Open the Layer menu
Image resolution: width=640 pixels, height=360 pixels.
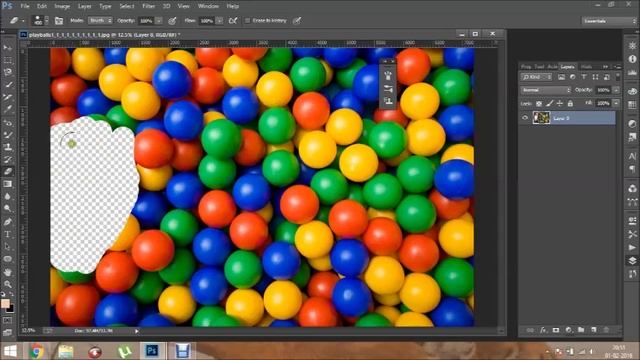tap(84, 6)
